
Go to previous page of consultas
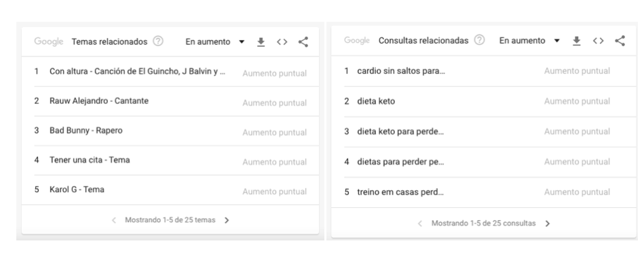tap(420, 223)
